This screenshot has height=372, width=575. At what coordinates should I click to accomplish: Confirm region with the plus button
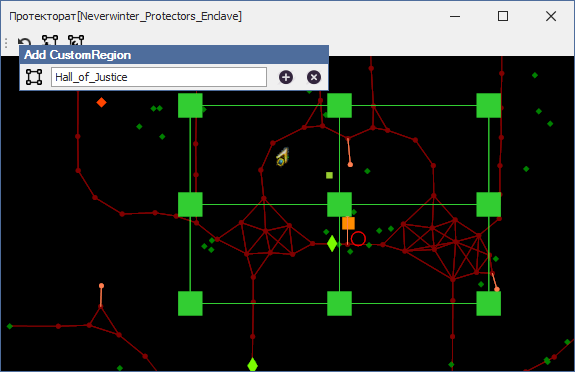tap(286, 77)
